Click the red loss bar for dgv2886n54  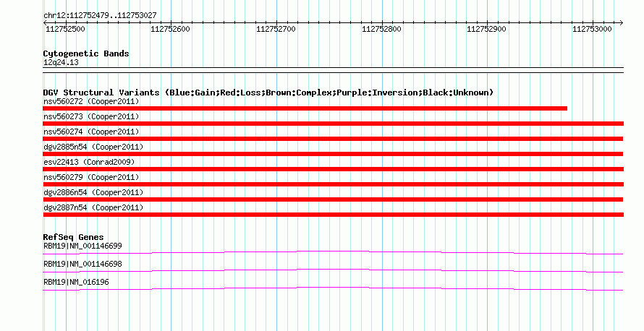[x=333, y=199]
